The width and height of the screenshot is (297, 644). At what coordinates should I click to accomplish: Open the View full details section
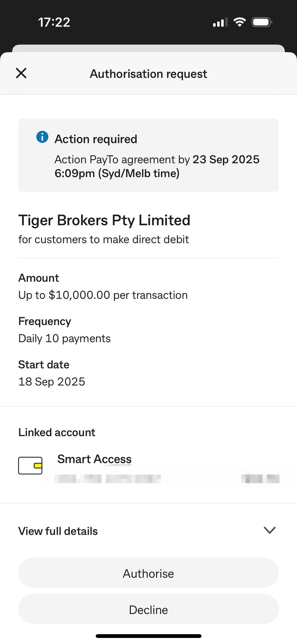tap(58, 531)
